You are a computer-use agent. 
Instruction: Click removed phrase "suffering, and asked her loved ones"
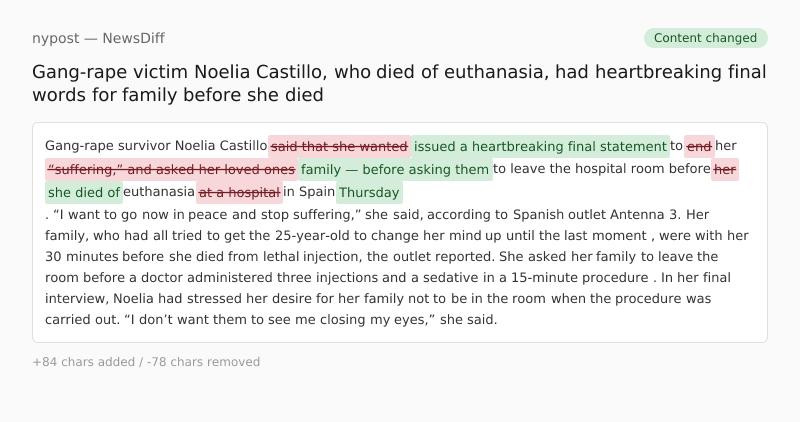pyautogui.click(x=171, y=169)
